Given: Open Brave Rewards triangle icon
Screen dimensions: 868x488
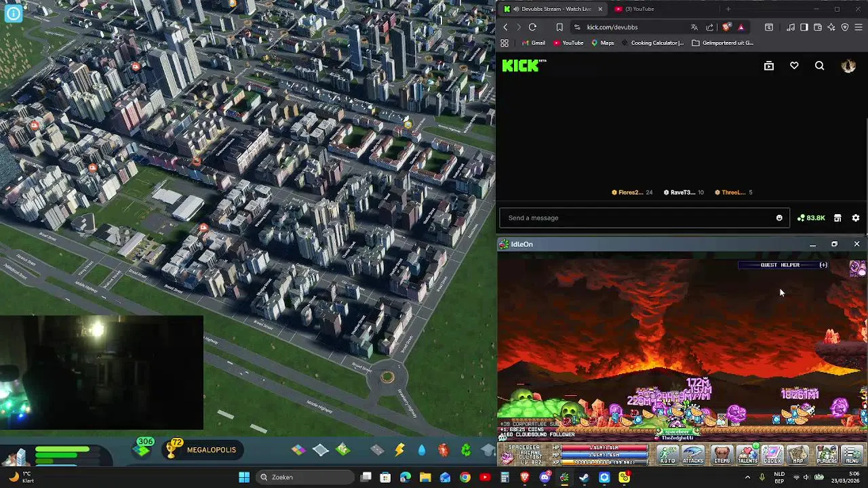Looking at the screenshot, I should point(741,27).
